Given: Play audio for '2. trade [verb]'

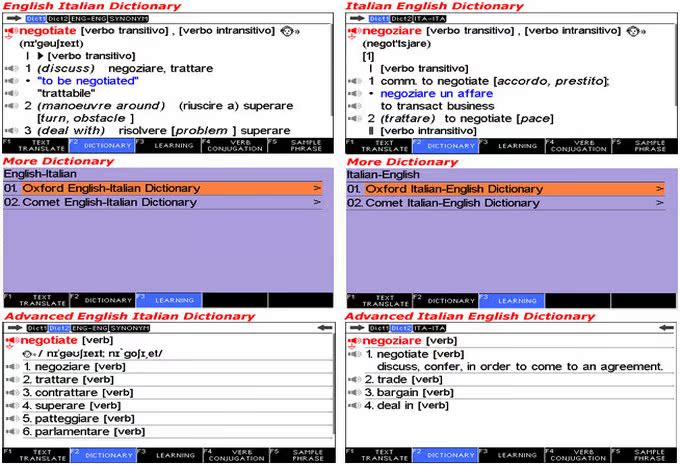Looking at the screenshot, I should click(355, 380).
